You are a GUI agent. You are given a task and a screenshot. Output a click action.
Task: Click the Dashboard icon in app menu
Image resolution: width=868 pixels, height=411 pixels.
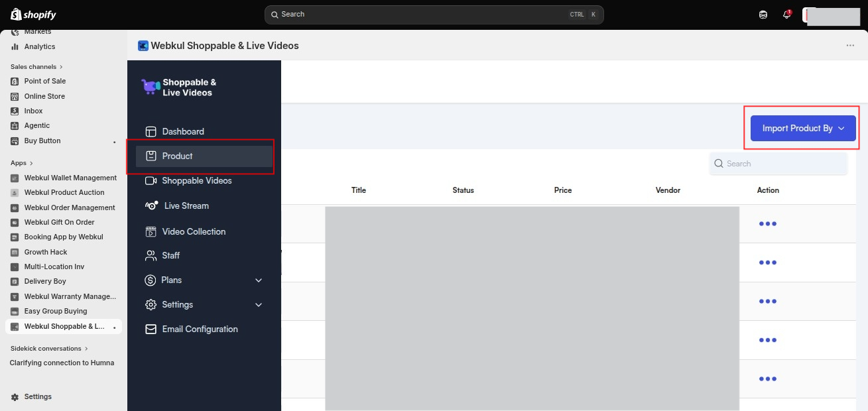pyautogui.click(x=151, y=131)
